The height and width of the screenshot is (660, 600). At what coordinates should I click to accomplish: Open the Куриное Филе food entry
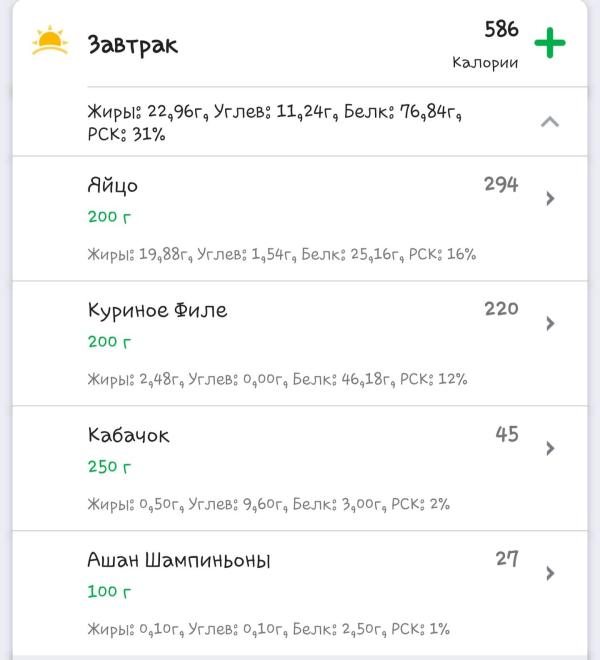click(x=158, y=310)
